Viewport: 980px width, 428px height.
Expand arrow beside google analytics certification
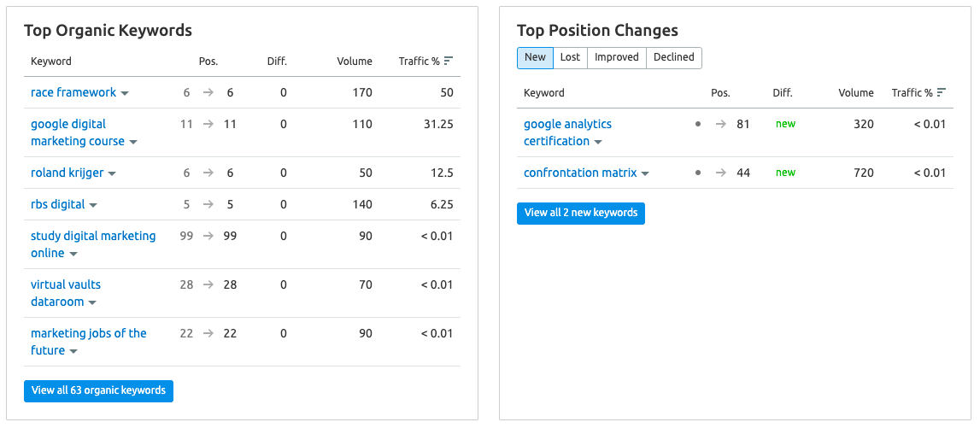coord(597,142)
